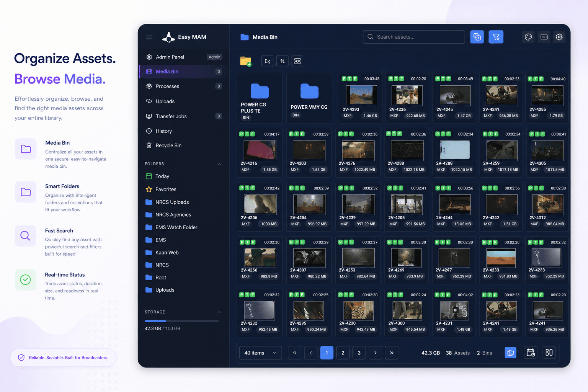Select the 2V-4293 asset thumbnail
588x392 pixels.
click(x=361, y=95)
